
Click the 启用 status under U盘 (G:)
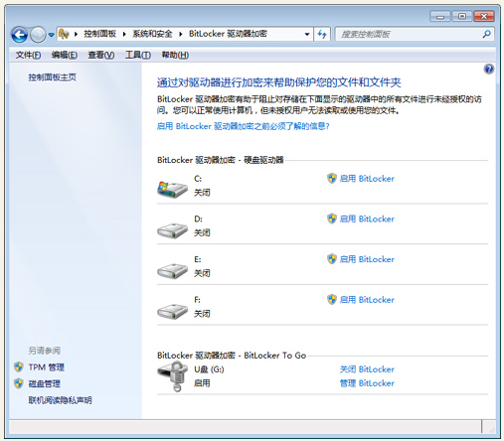(202, 383)
